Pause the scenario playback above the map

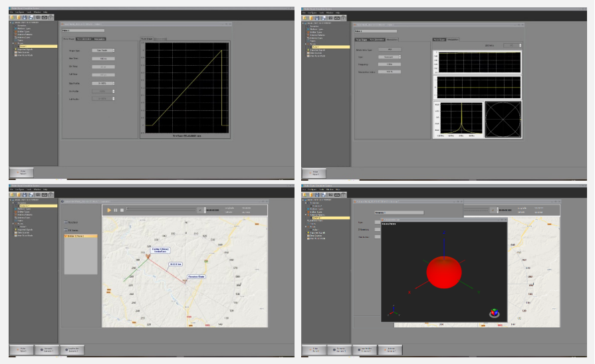[116, 210]
